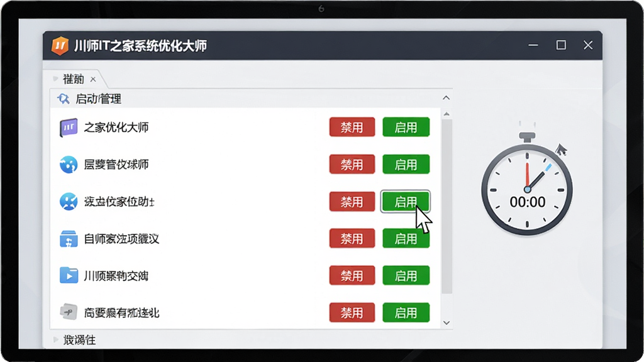Click the blue calendar-box icon in fourth row

pos(68,238)
